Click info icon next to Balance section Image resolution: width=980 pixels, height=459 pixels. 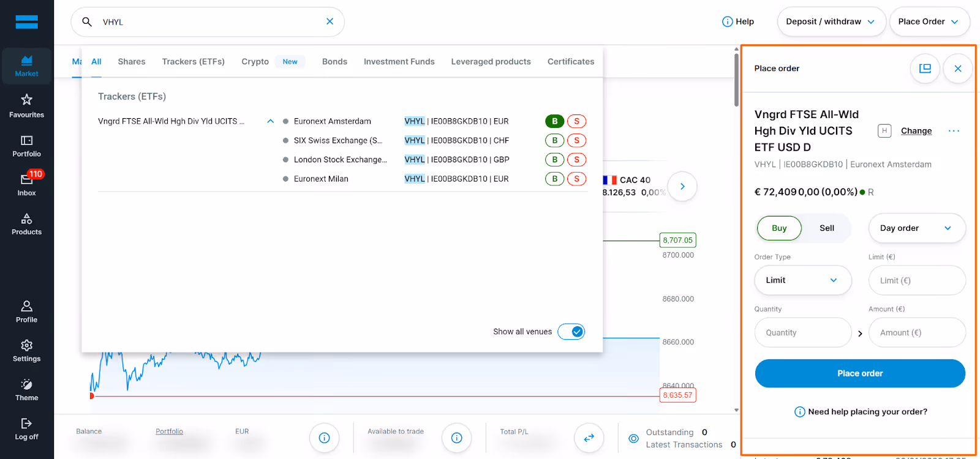tap(324, 438)
